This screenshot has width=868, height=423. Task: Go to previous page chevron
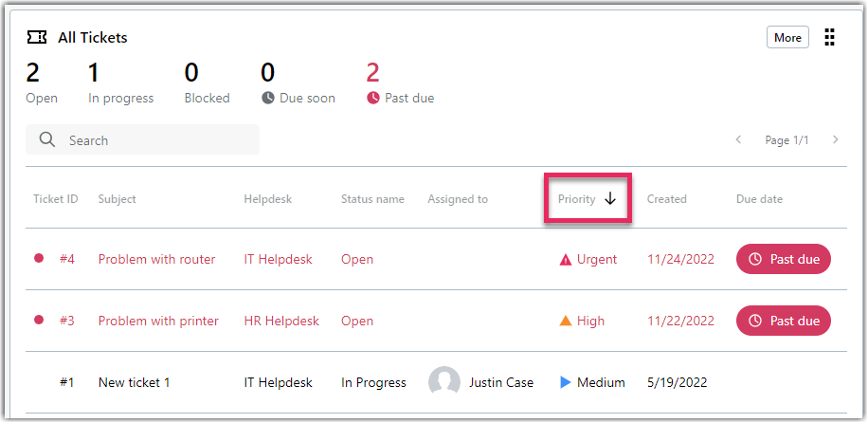pos(738,139)
